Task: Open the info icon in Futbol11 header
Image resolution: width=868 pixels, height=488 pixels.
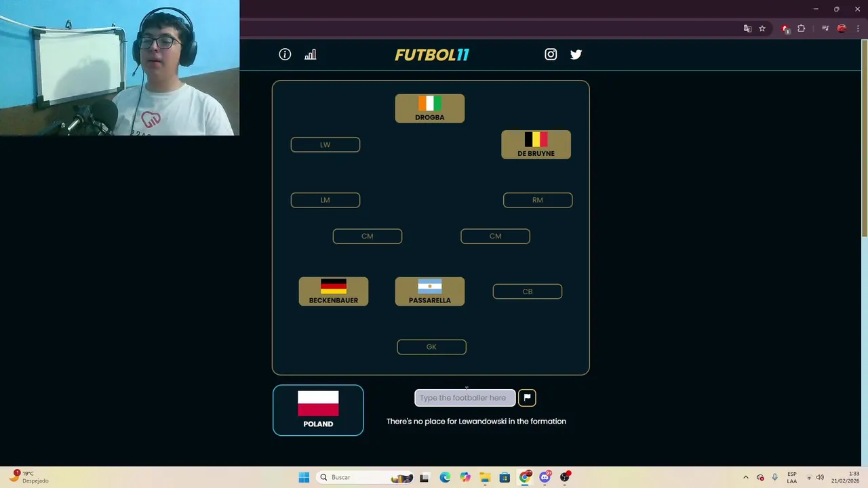Action: (285, 54)
